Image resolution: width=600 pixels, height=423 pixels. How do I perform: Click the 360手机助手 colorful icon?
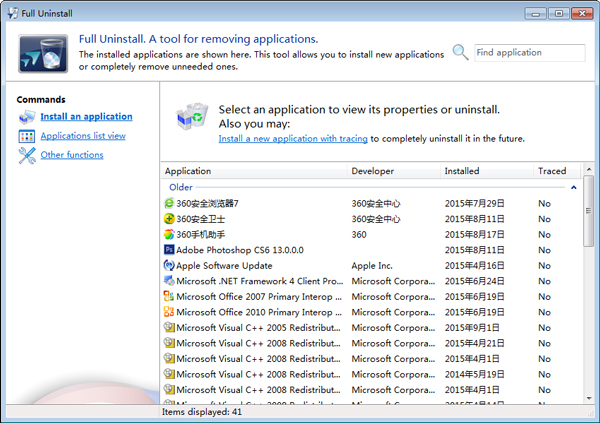[x=169, y=234]
